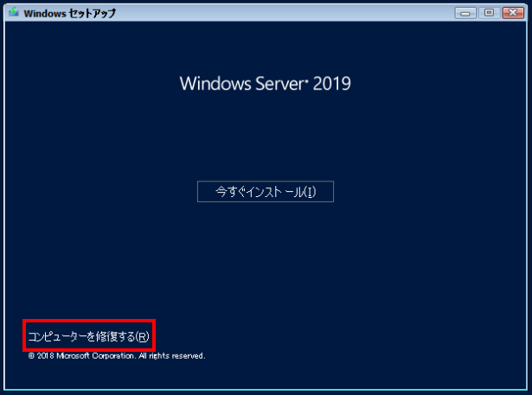This screenshot has width=532, height=395.
Task: Close the Windows セットアップ window
Action: 513,13
